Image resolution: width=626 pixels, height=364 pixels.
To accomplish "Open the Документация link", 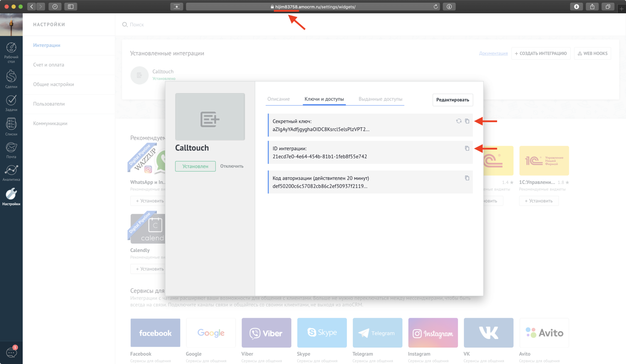I will [493, 53].
